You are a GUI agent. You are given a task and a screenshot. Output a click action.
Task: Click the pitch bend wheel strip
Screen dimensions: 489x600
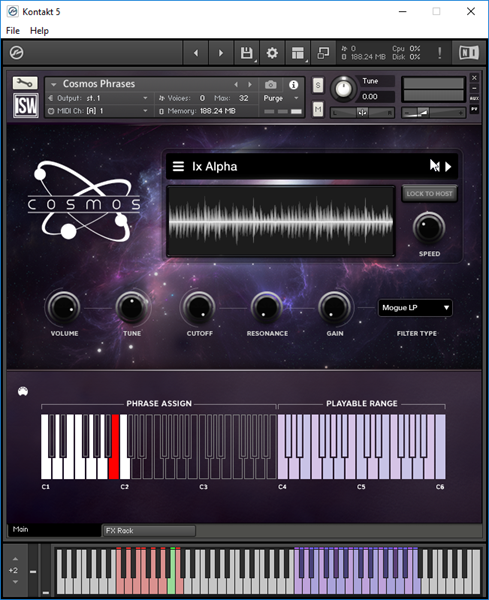33,570
